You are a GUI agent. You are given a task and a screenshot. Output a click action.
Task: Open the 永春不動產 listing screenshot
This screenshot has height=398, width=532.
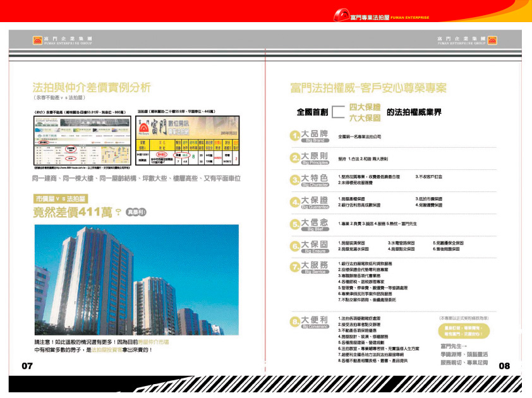pyautogui.click(x=82, y=140)
